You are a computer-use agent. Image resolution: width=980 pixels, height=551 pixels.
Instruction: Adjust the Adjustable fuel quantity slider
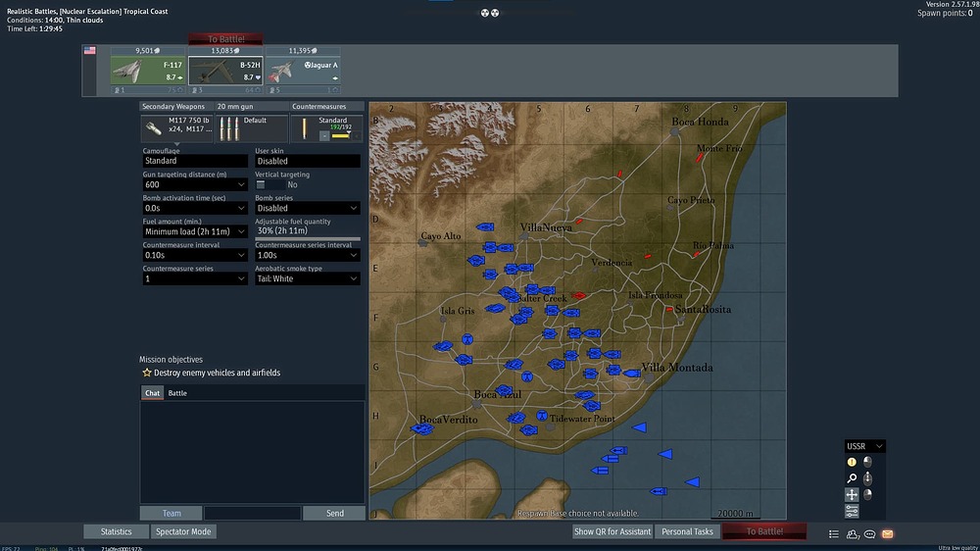tap(307, 238)
